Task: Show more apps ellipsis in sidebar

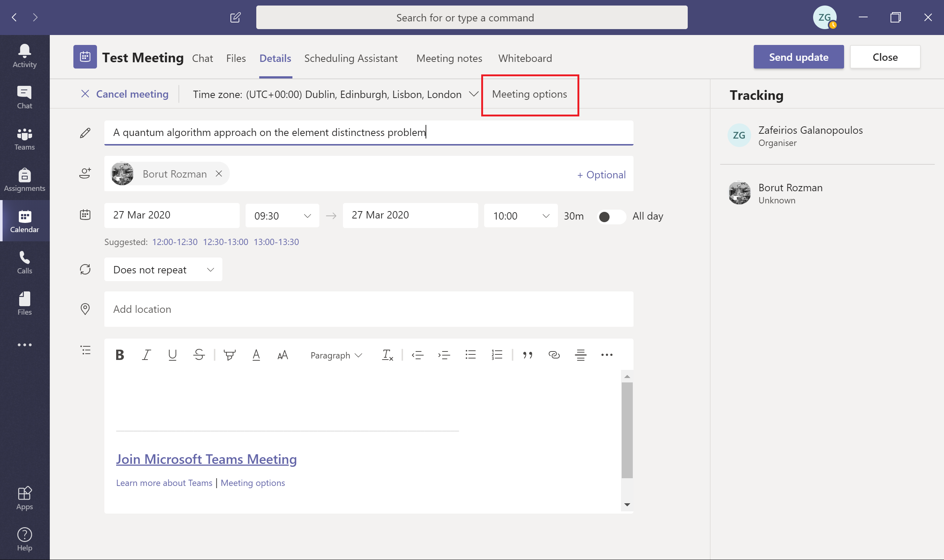Action: [25, 345]
